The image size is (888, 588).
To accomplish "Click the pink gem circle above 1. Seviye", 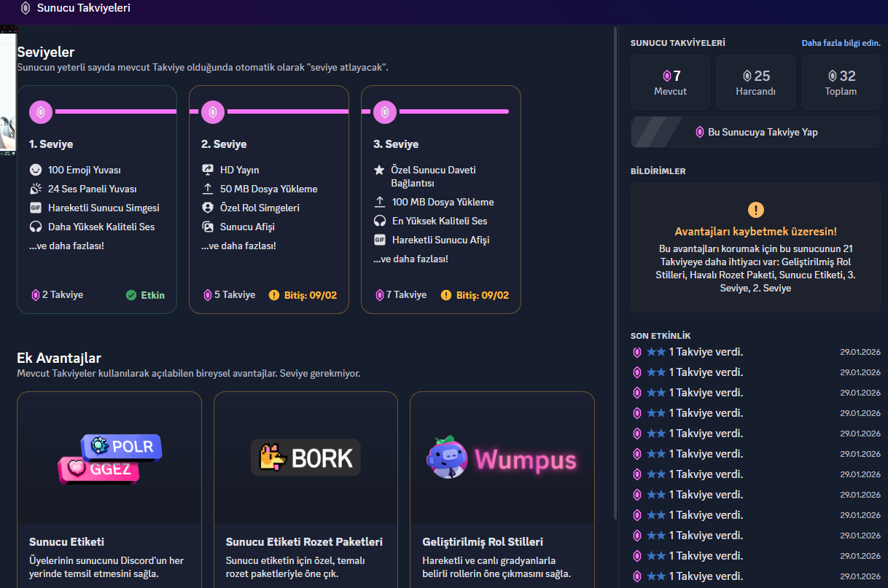I will click(41, 112).
